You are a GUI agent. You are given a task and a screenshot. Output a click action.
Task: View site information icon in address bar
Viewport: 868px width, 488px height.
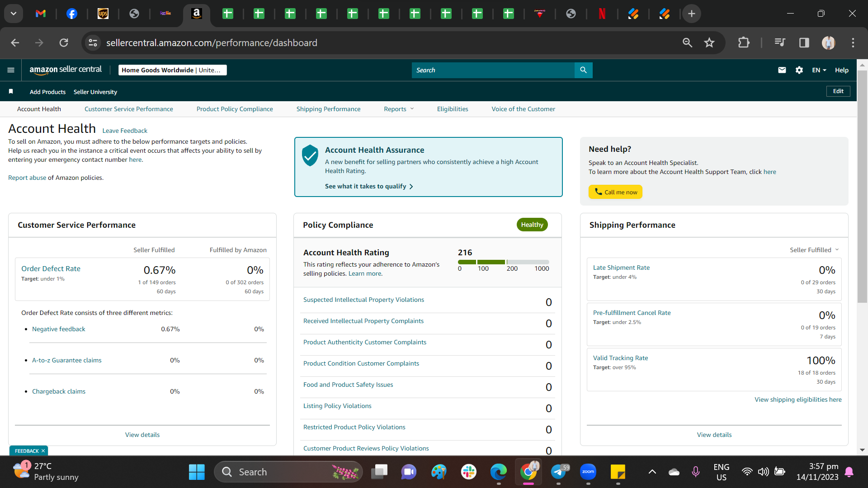pos(93,42)
